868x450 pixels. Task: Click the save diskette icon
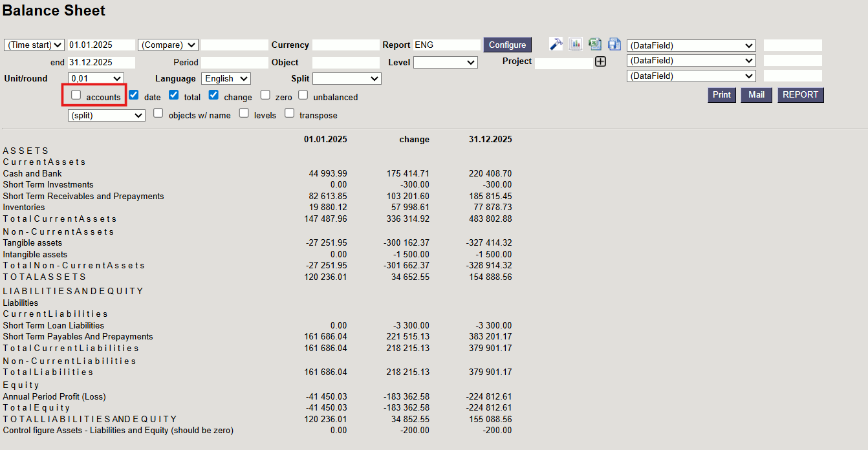coord(614,44)
